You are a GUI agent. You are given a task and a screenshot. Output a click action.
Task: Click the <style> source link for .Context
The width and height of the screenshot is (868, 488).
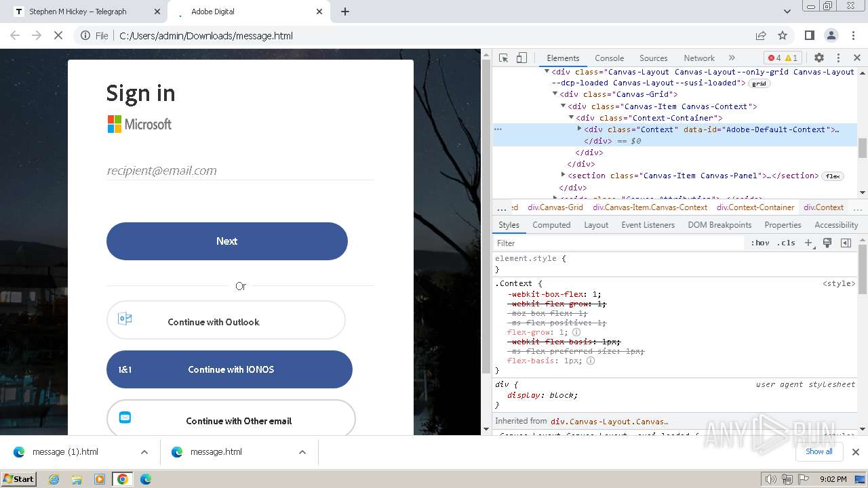pos(839,283)
